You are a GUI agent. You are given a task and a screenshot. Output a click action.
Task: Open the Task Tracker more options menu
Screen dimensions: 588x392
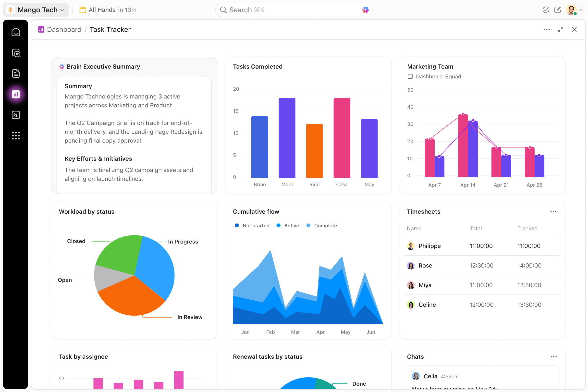(547, 29)
